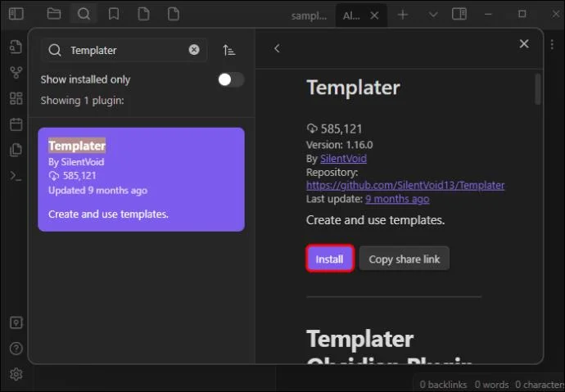Open the canvas grid icon in ribbon
Image resolution: width=565 pixels, height=392 pixels.
16,98
